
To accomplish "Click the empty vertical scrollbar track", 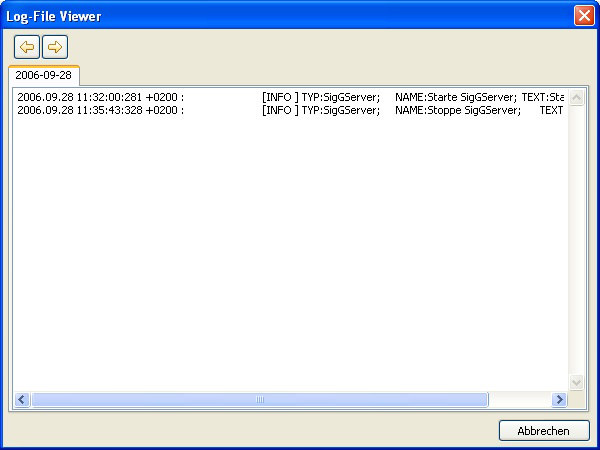I will coord(576,240).
